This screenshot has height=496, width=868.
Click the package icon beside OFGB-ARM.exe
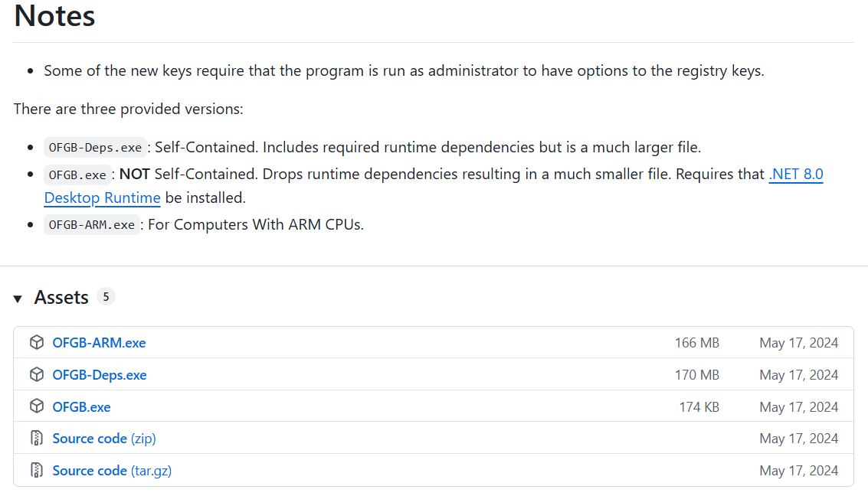[x=37, y=342]
